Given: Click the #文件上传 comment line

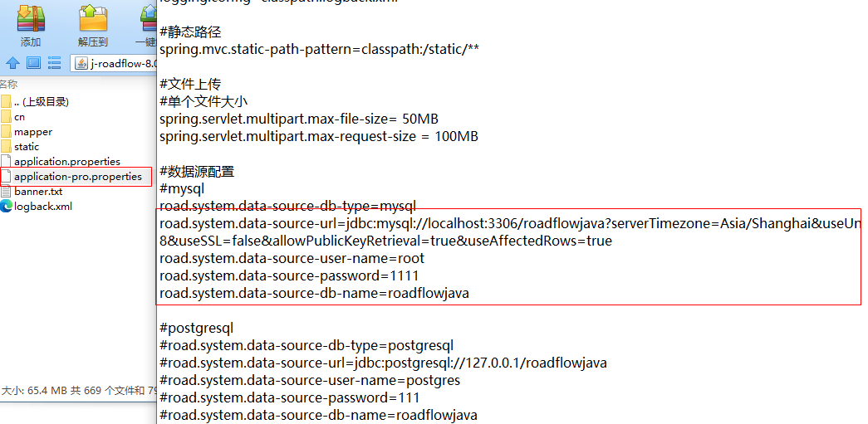Looking at the screenshot, I should point(190,84).
